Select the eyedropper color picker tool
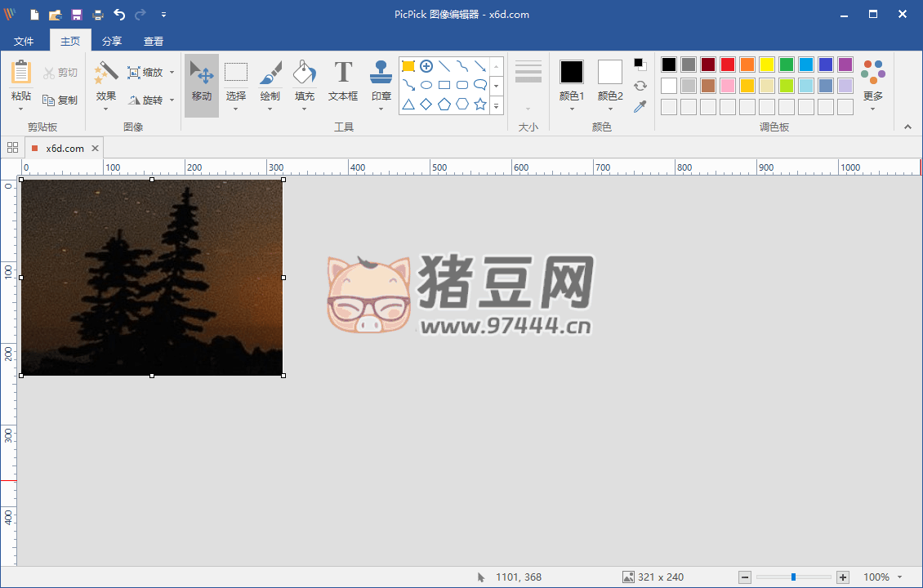 click(640, 107)
